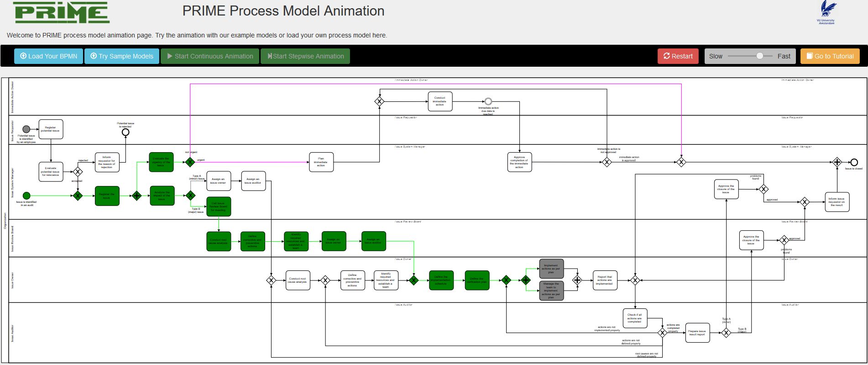
Task: Restart the animation
Action: pos(678,56)
